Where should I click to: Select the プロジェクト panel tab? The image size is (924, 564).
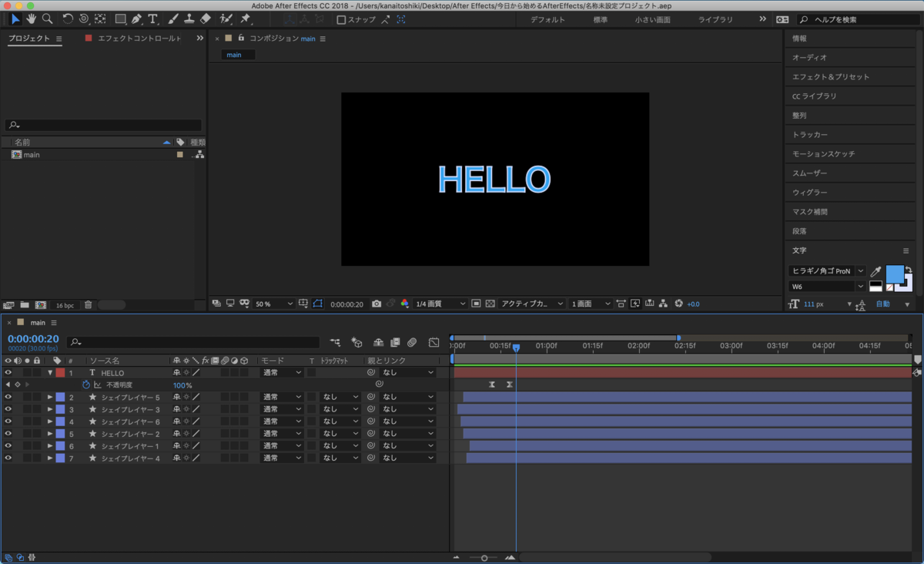coord(29,38)
